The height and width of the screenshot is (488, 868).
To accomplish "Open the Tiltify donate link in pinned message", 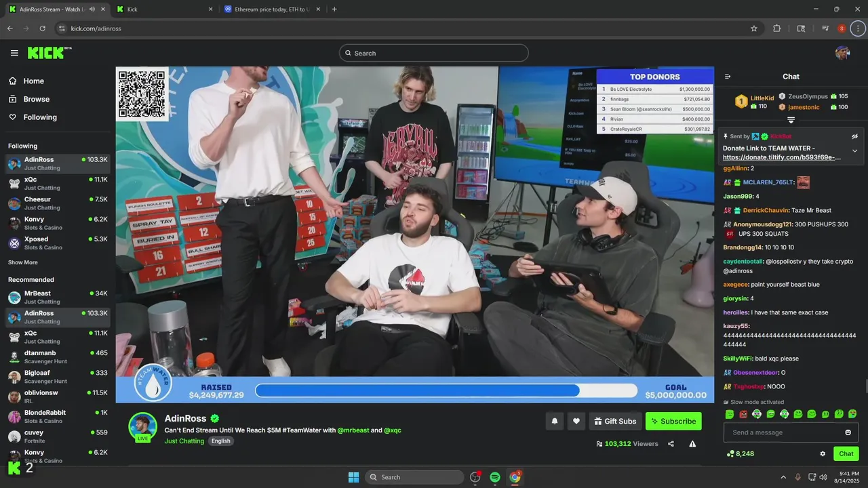I will (x=782, y=157).
